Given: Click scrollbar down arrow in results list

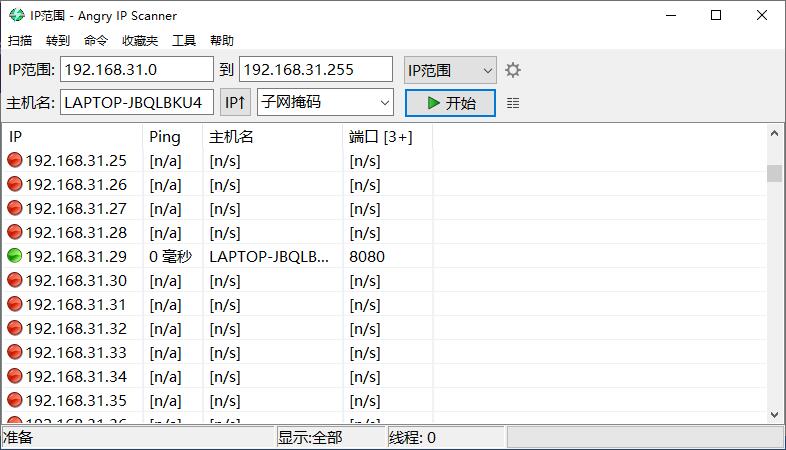Looking at the screenshot, I should click(x=774, y=415).
